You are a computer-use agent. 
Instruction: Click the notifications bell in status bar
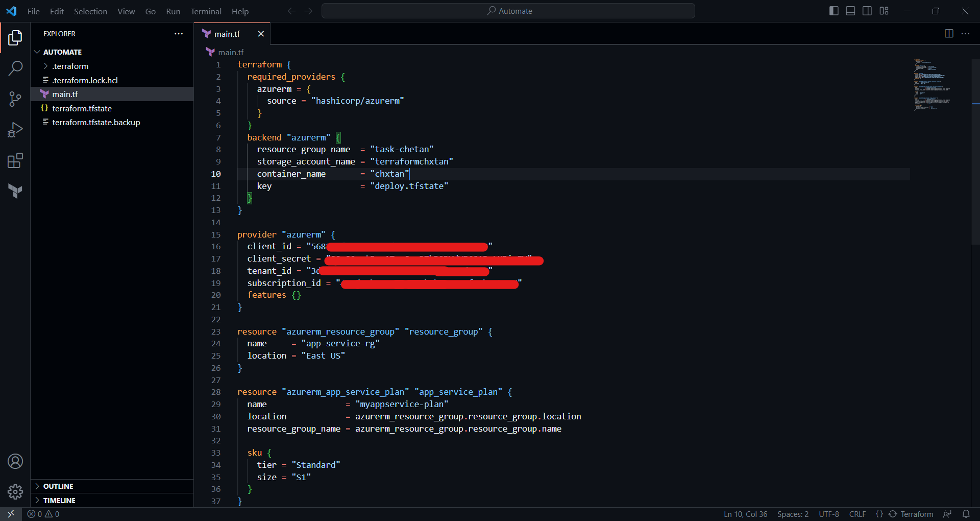966,514
